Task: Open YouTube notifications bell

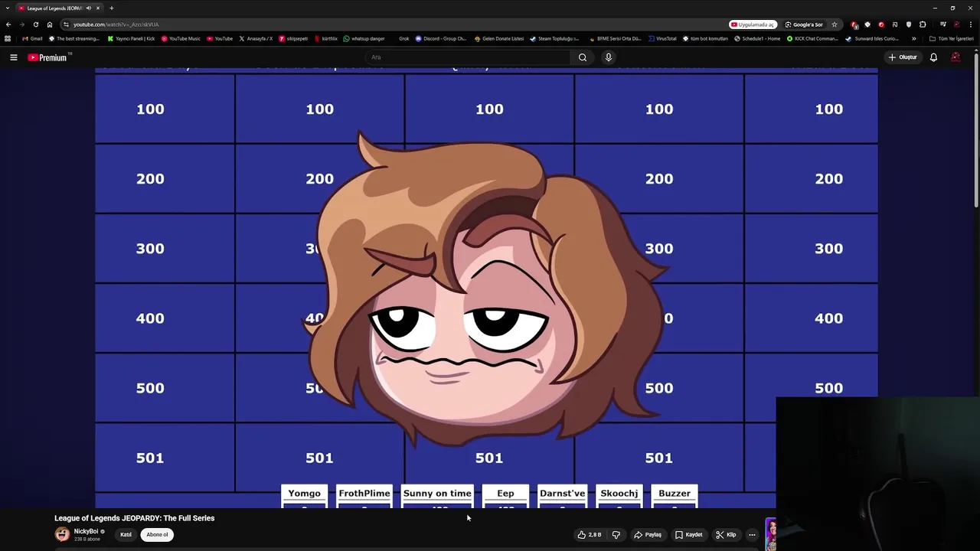Action: coord(933,57)
